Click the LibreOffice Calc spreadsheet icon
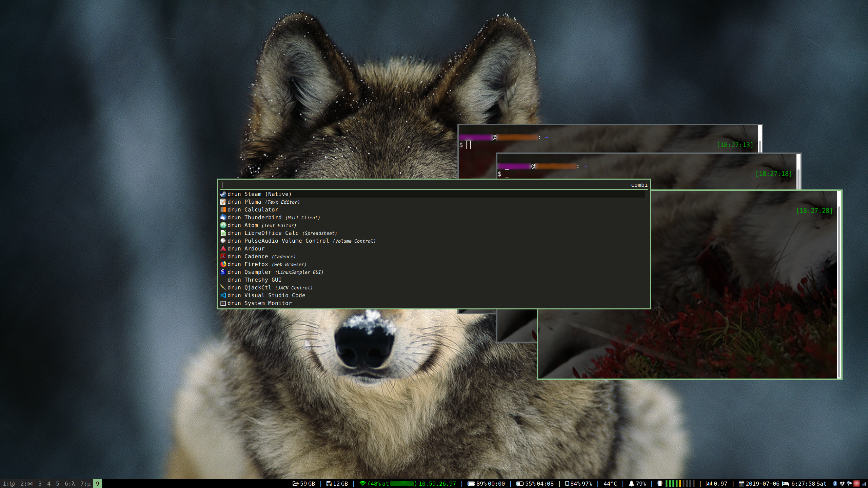 223,233
